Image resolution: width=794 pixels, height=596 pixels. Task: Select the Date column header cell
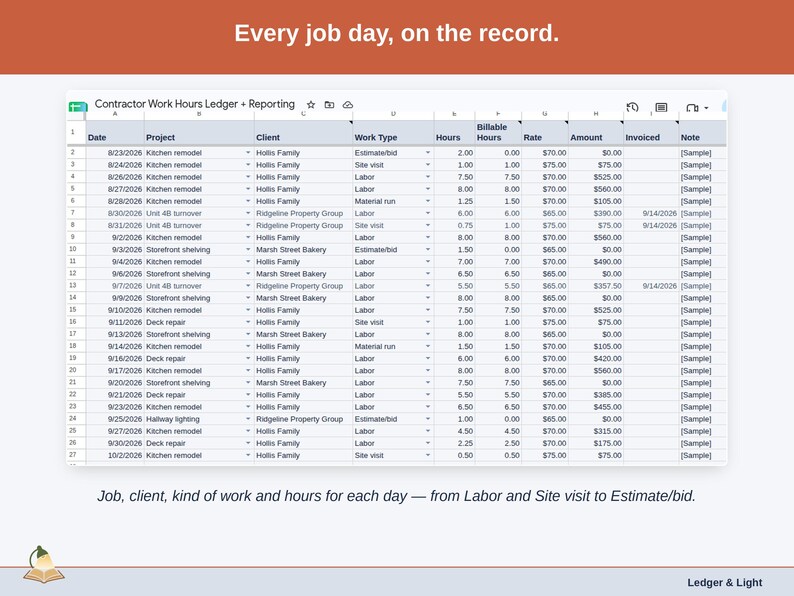coord(115,133)
